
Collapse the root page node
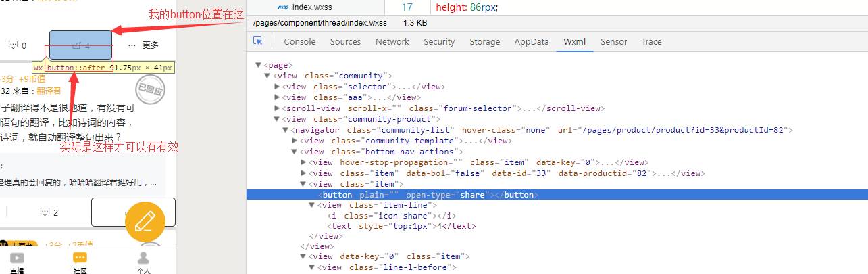tap(259, 65)
